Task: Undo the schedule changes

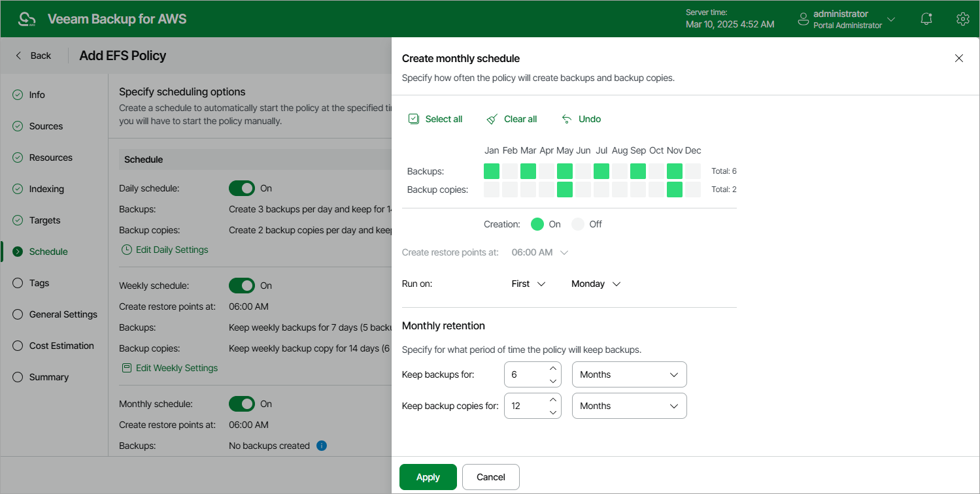Action: [x=581, y=119]
